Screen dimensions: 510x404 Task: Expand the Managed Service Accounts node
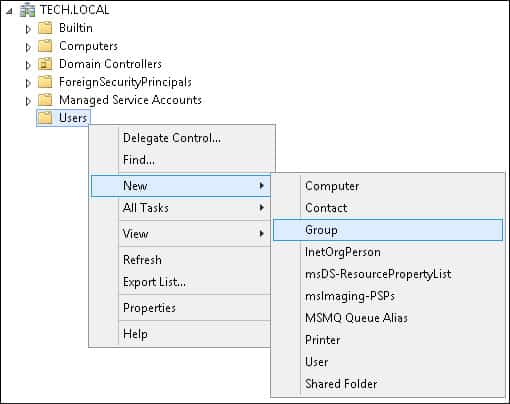coord(28,101)
